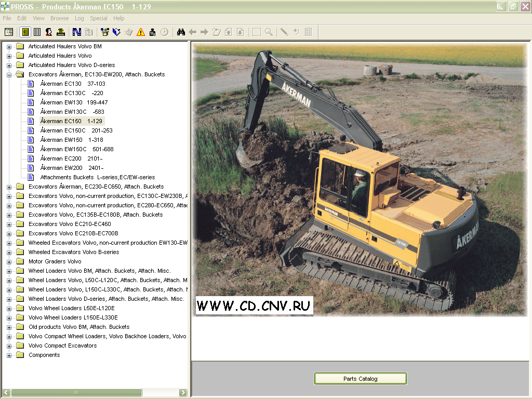This screenshot has width=532, height=399.
Task: Click the forward arrow toolbar icon
Action: [204, 32]
